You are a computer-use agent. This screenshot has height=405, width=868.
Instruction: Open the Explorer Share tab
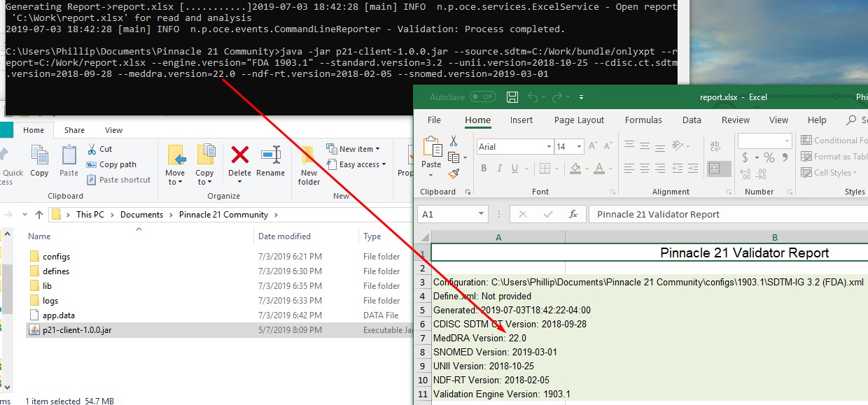[74, 130]
